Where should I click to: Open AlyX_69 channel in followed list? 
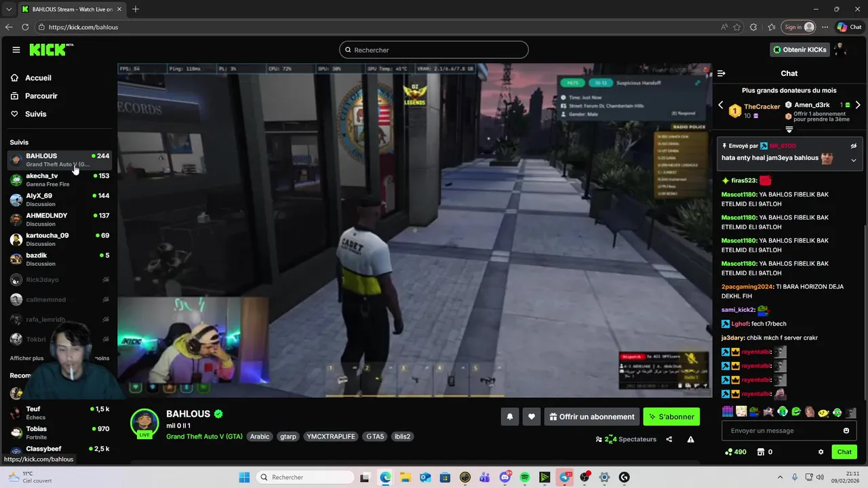click(x=59, y=199)
